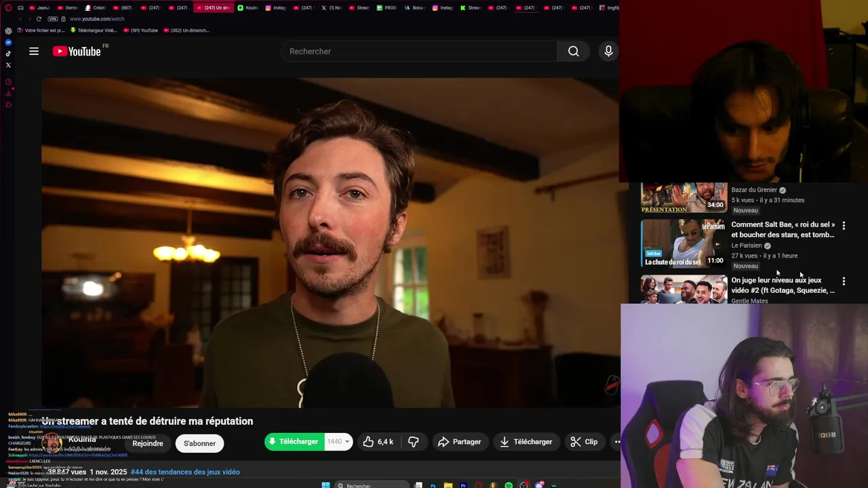The height and width of the screenshot is (488, 868).
Task: Reload the current page
Action: (39, 19)
